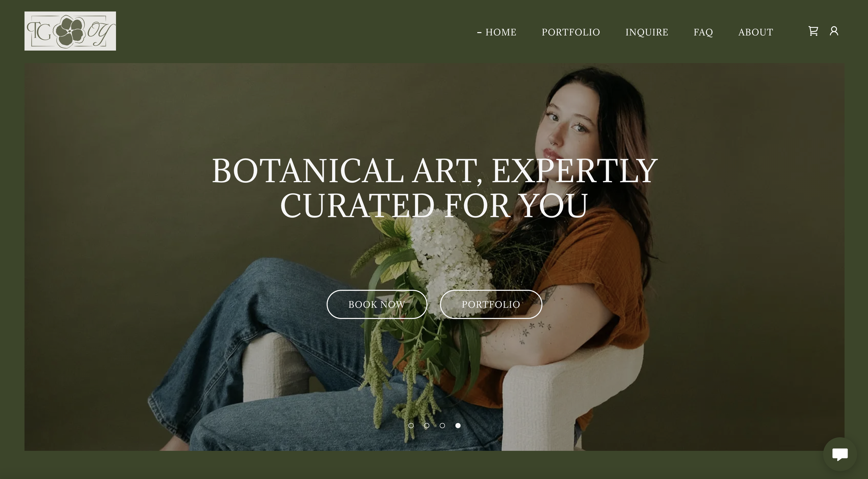The height and width of the screenshot is (479, 868).
Task: Click the dash marker beside Home
Action: click(x=479, y=33)
